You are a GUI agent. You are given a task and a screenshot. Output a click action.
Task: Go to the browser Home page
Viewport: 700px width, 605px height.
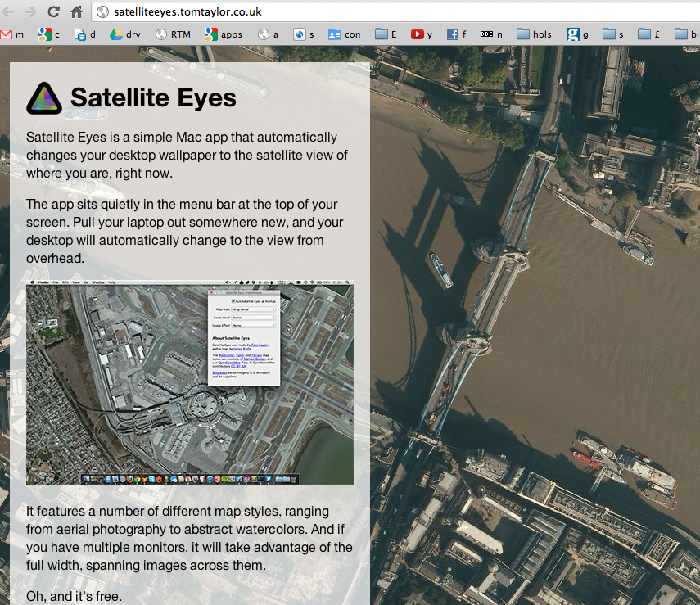click(x=77, y=12)
